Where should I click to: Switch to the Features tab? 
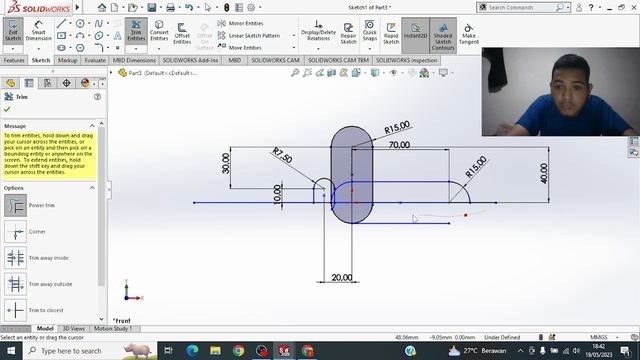click(x=14, y=60)
